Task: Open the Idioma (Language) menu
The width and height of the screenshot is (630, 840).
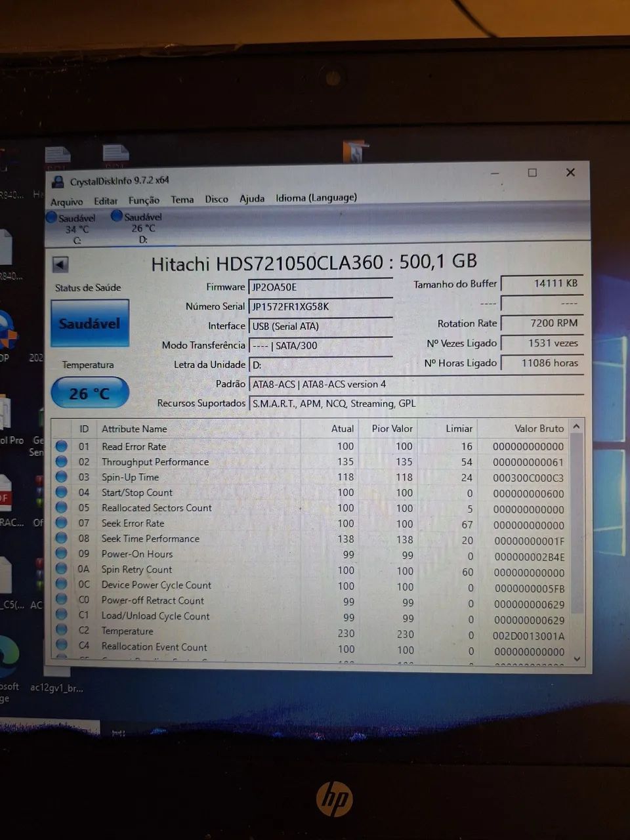Action: click(x=316, y=198)
